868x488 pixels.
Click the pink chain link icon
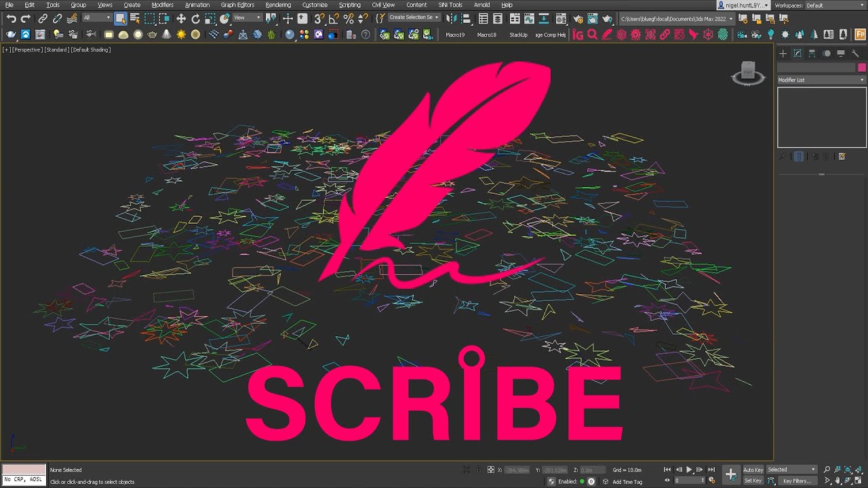(665, 35)
